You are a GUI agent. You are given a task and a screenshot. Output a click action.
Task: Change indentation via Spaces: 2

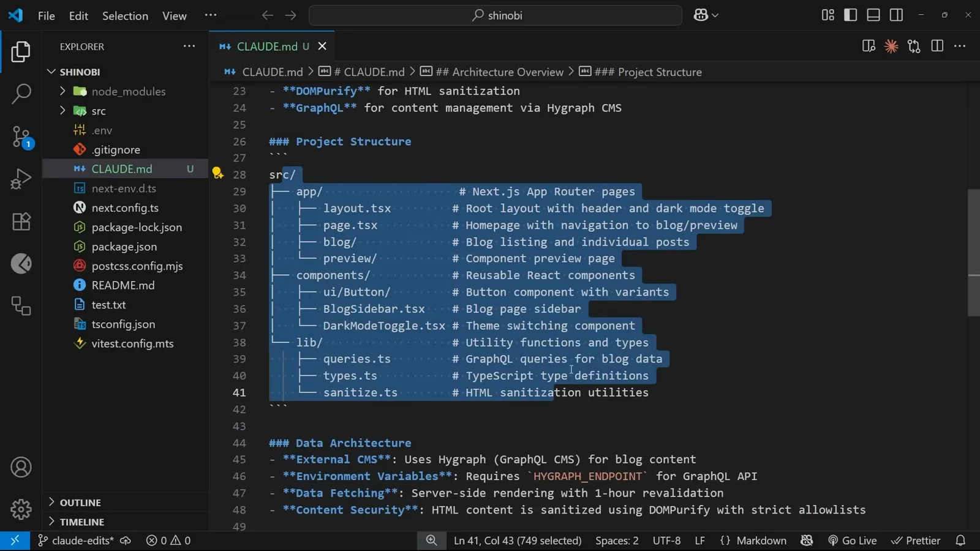click(x=617, y=541)
